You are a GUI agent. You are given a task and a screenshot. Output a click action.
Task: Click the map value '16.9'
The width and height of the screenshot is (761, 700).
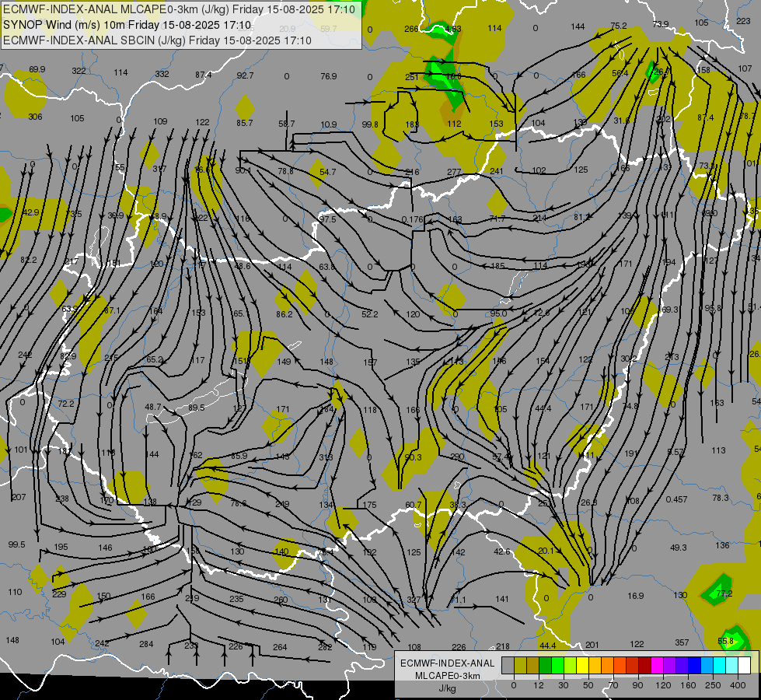636,596
